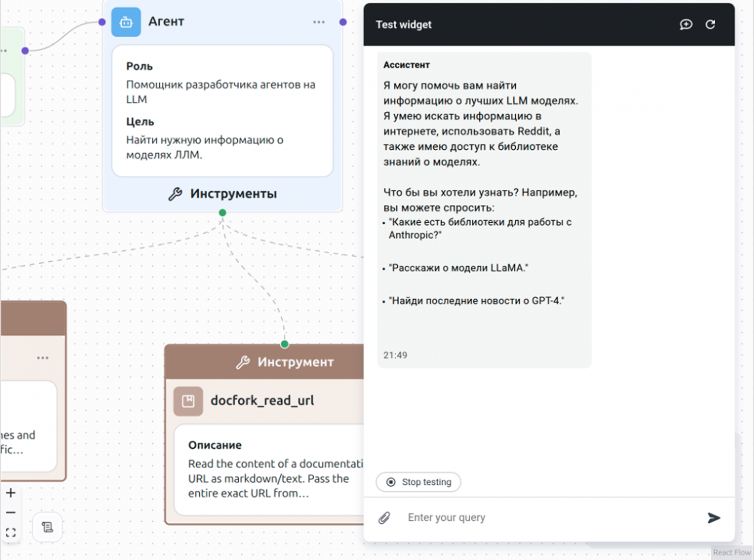Send the query with the arrow icon

click(714, 518)
